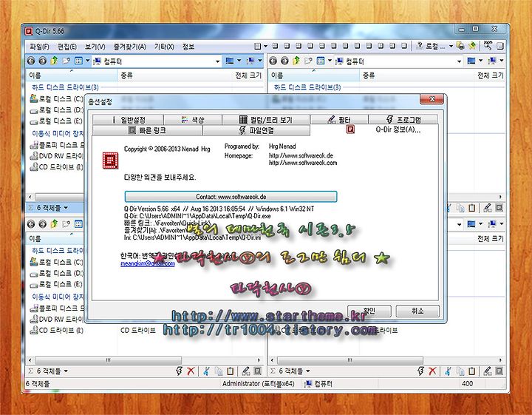Viewport: 532px width, 415px height.
Task: Click Forward arrow in top-left pane
Action: [x=42, y=61]
